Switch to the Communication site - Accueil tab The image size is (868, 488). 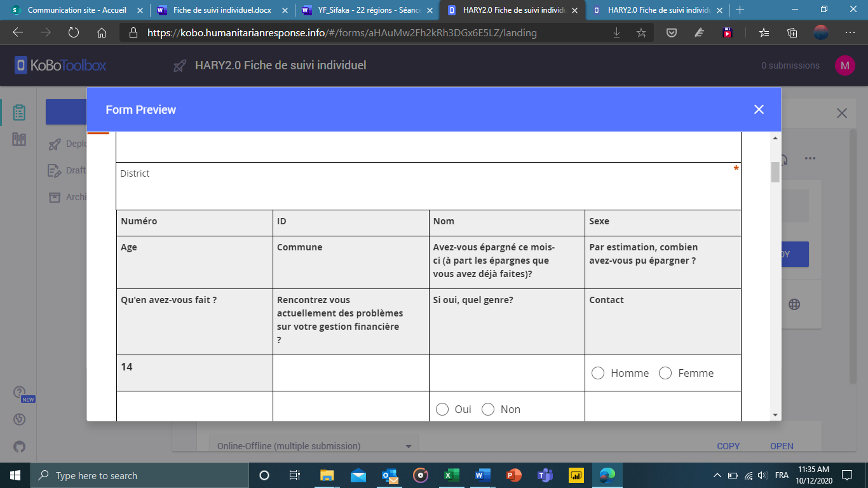pos(78,10)
